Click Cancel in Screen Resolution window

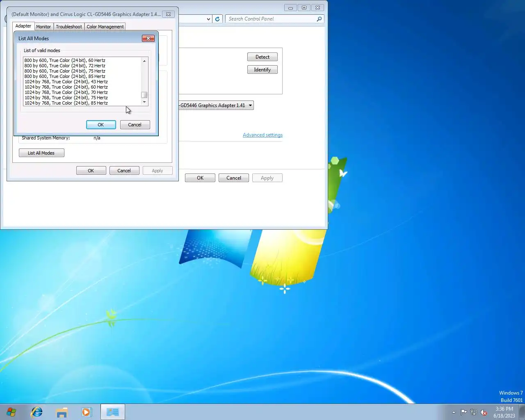tap(234, 178)
